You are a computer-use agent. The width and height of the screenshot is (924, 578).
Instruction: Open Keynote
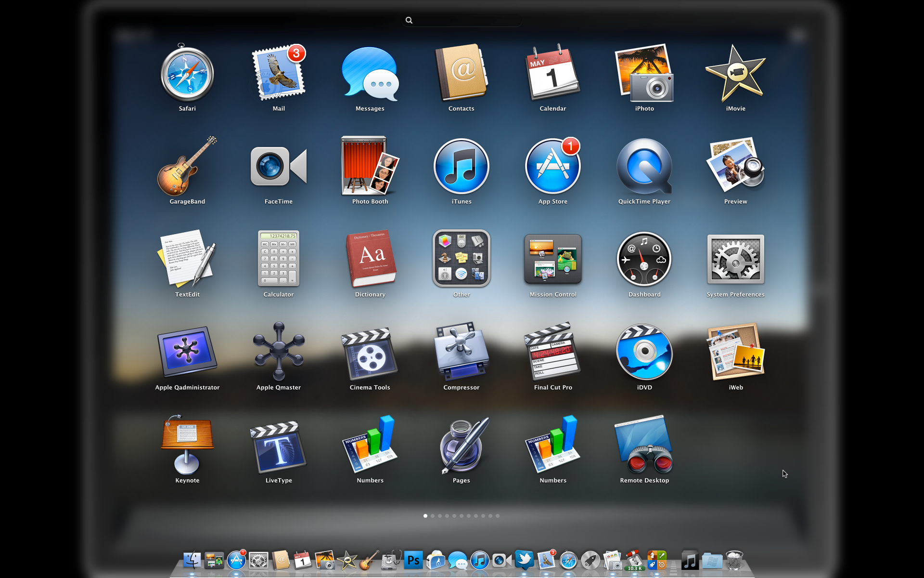tap(187, 445)
